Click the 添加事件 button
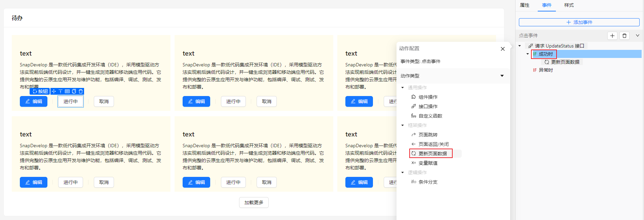 579,22
